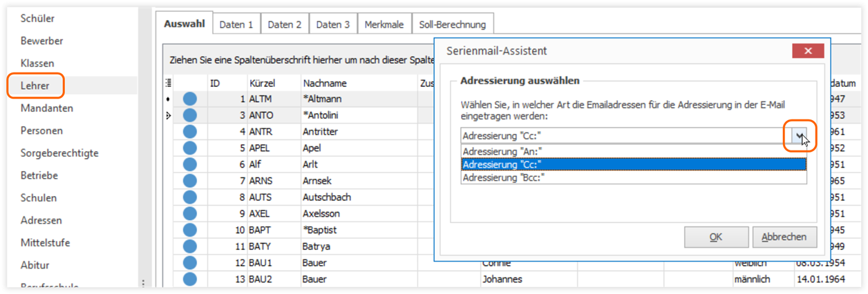The width and height of the screenshot is (868, 294).
Task: Confirm with the OK button
Action: click(716, 237)
